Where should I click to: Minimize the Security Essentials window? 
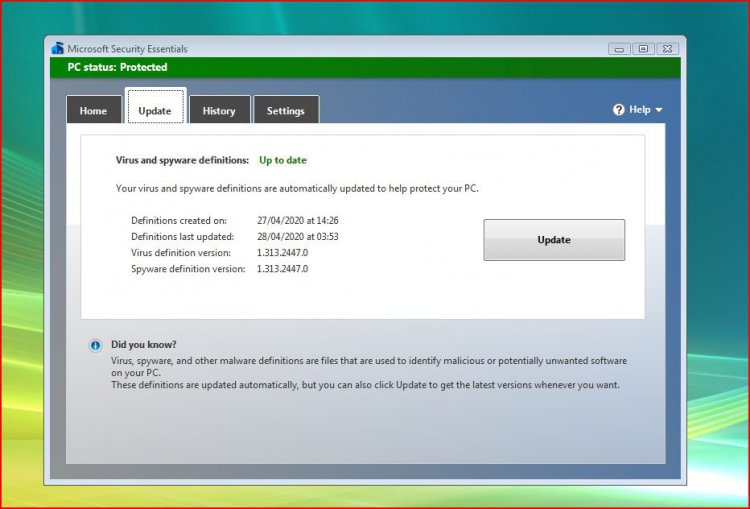619,49
